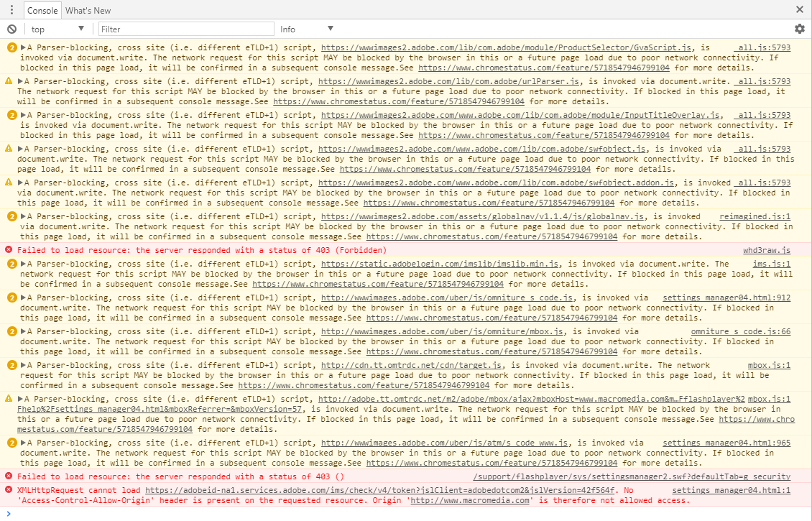Open console settings gear
Image resolution: width=812 pixels, height=521 pixels.
pyautogui.click(x=800, y=29)
